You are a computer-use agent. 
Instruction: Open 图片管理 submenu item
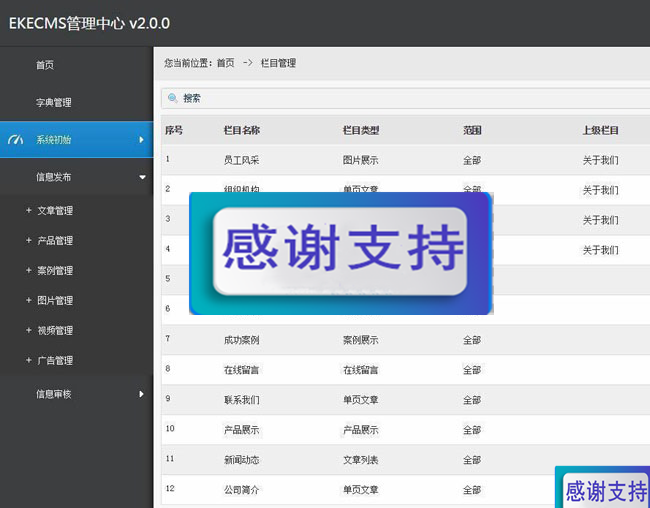(55, 300)
